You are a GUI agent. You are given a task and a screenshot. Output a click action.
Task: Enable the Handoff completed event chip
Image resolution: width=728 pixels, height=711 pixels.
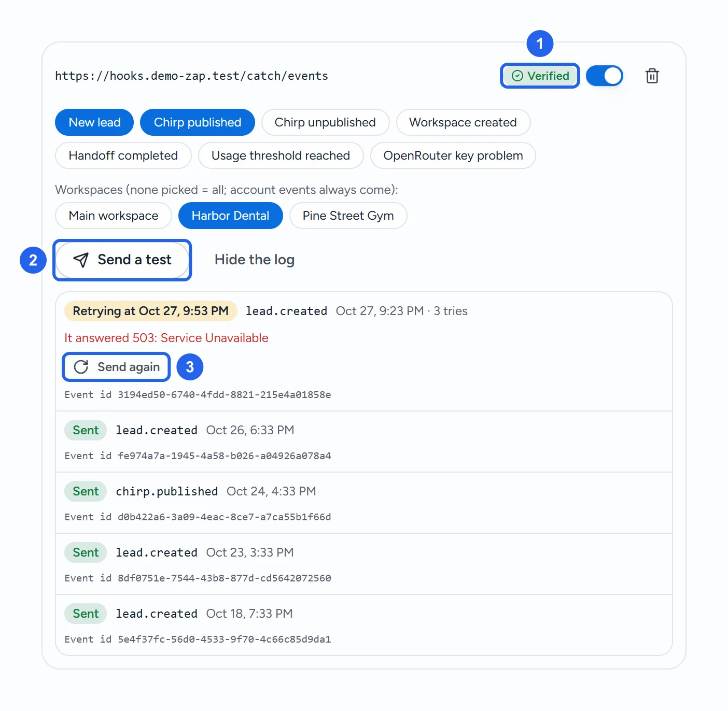pos(123,155)
